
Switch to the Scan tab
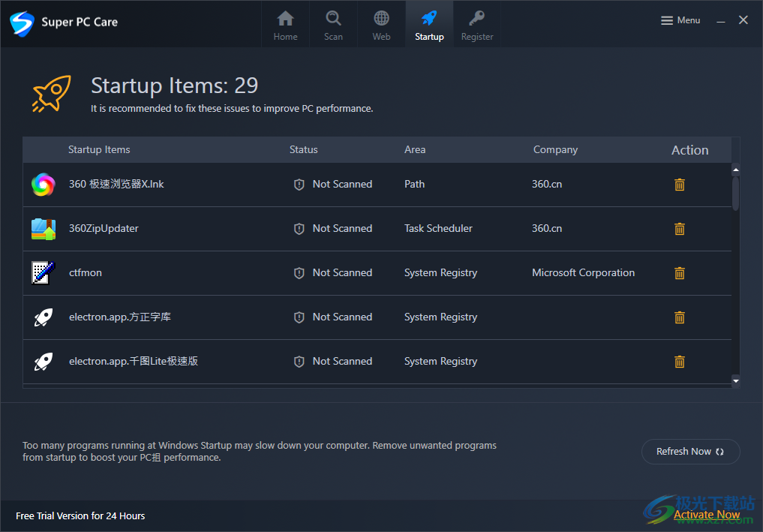click(x=333, y=24)
